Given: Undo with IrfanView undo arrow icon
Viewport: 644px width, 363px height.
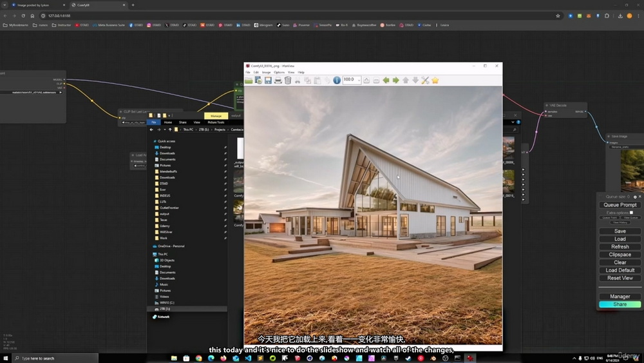Looking at the screenshot, I should tap(327, 81).
